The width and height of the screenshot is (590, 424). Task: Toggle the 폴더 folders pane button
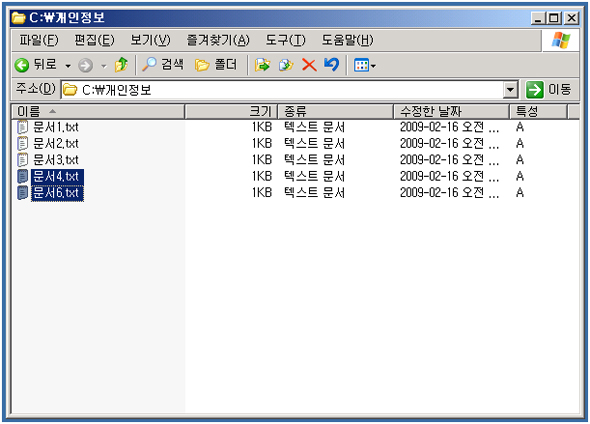point(216,65)
